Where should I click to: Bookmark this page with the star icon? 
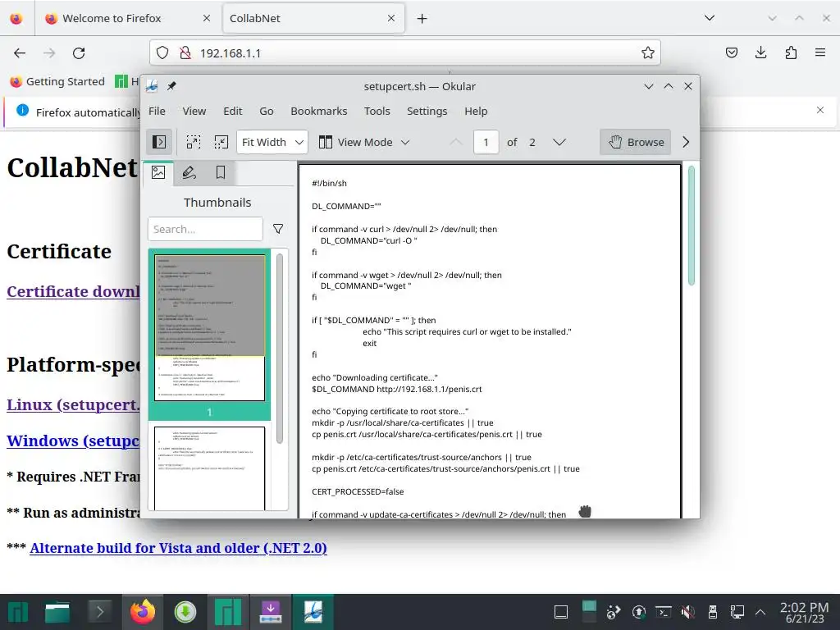(x=648, y=52)
